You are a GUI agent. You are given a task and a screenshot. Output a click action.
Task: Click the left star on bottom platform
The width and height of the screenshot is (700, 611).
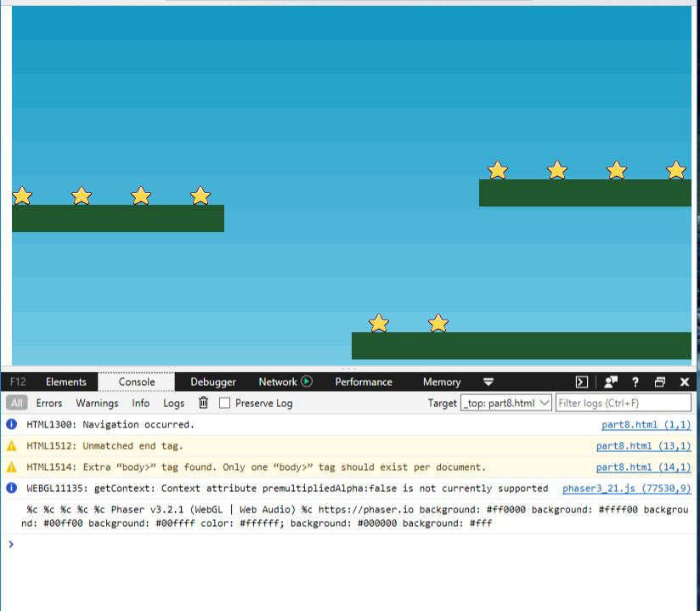click(379, 323)
